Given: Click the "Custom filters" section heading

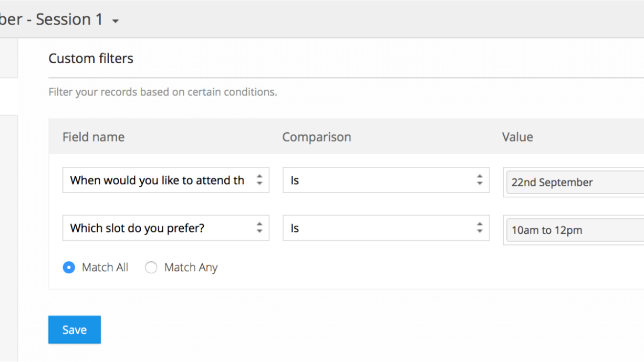Looking at the screenshot, I should click(91, 58).
